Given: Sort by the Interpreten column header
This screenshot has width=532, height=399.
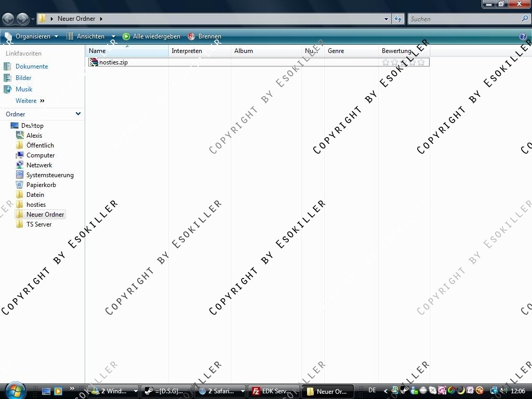Looking at the screenshot, I should click(x=199, y=51).
